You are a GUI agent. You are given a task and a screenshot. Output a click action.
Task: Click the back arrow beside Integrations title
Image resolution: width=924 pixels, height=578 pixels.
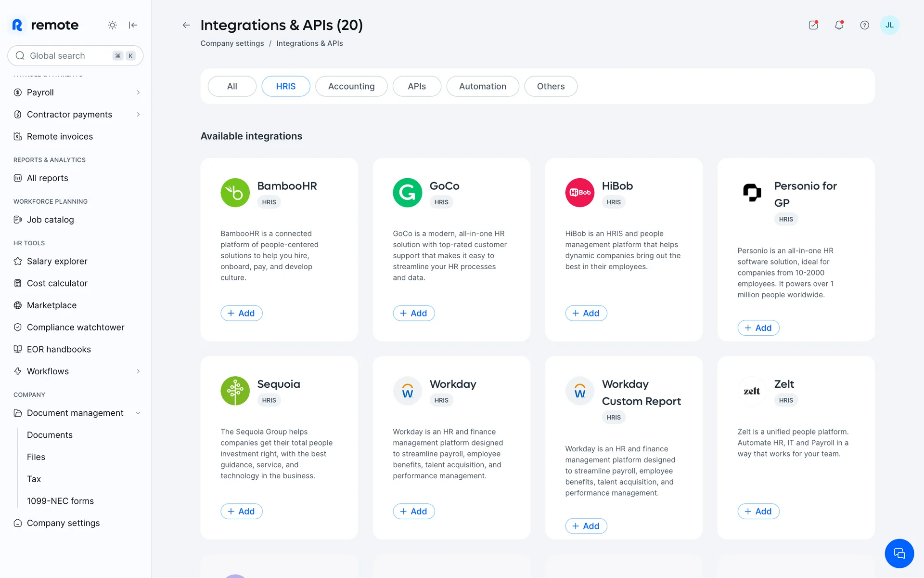pos(186,25)
